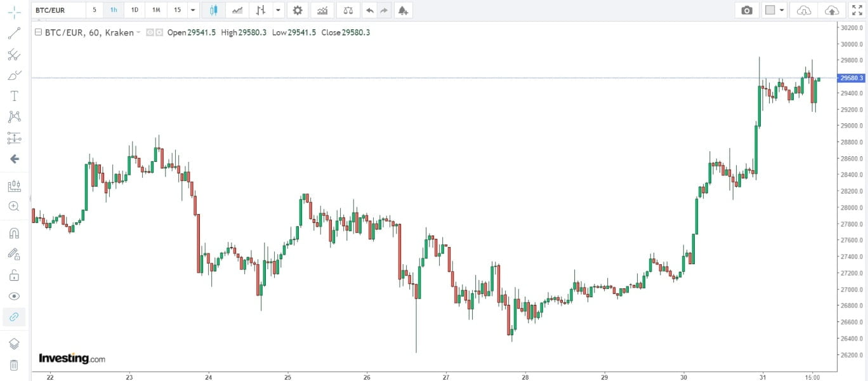Select the Text annotation tool
The image size is (868, 381).
(14, 96)
